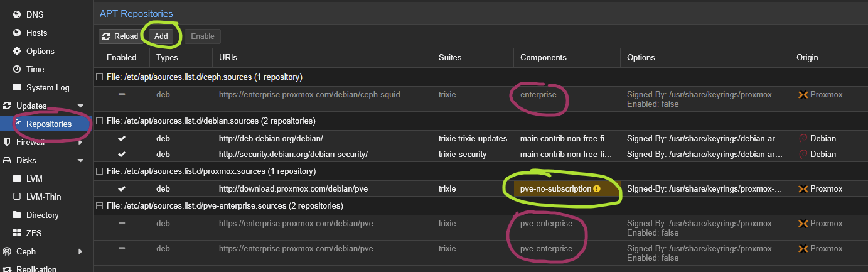Select Disks in the sidebar
Screen dimensions: 868x272
[26, 160]
